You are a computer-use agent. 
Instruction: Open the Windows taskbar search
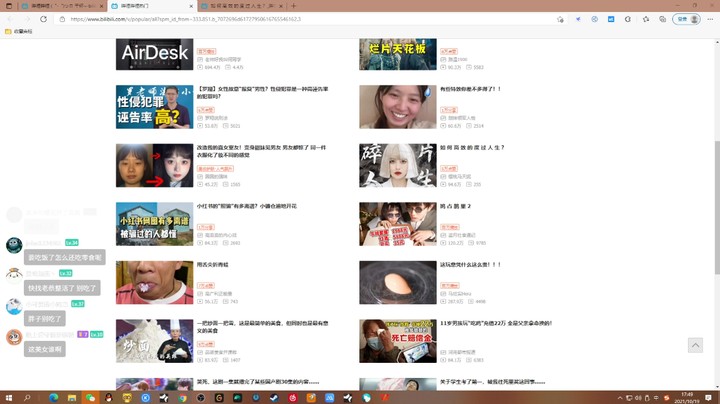(x=27, y=398)
